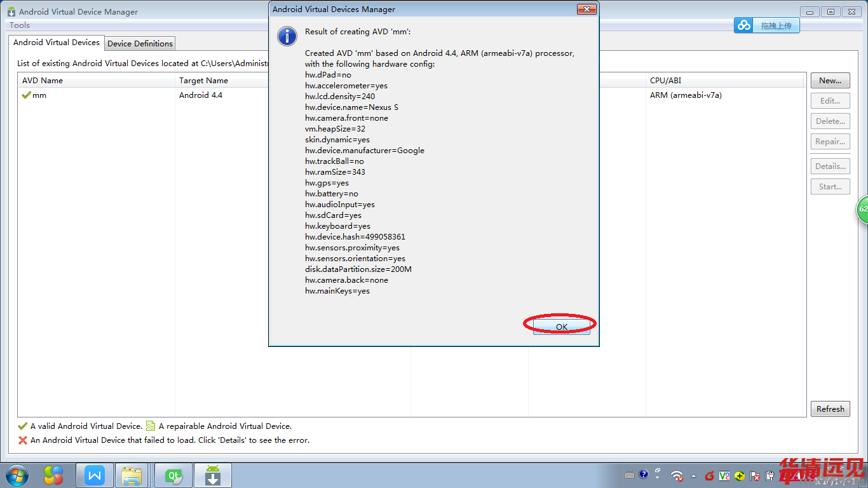The height and width of the screenshot is (488, 868).
Task: Sort by the CPU/ABI column header
Action: (667, 81)
